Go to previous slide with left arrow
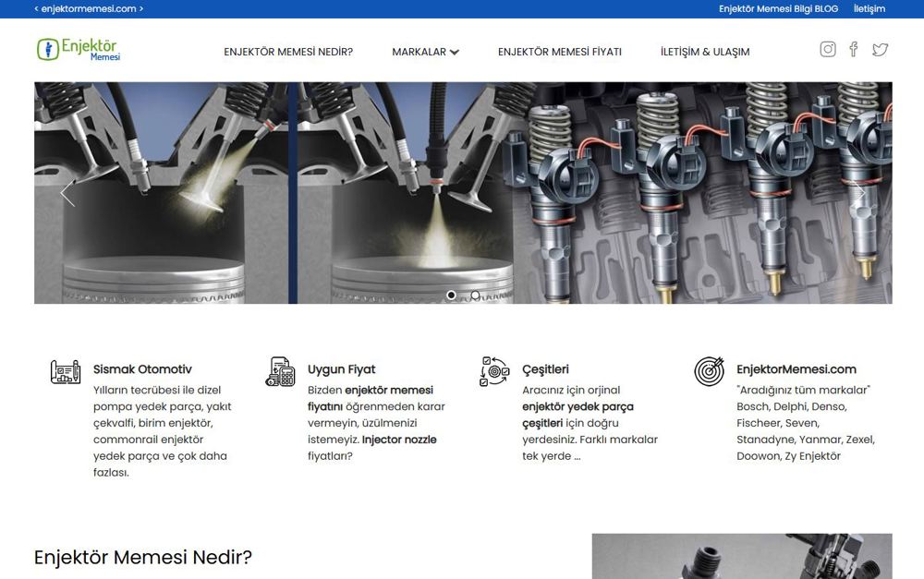Image resolution: width=924 pixels, height=579 pixels. tap(67, 193)
